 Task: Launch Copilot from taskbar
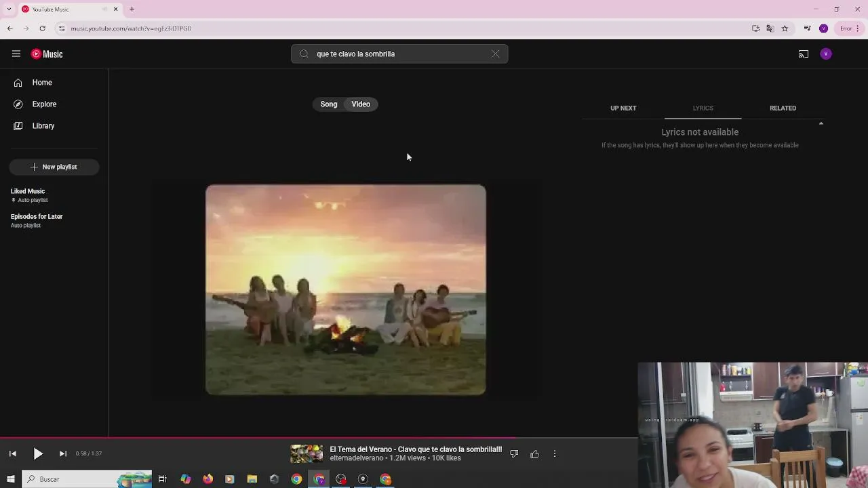pos(185,479)
